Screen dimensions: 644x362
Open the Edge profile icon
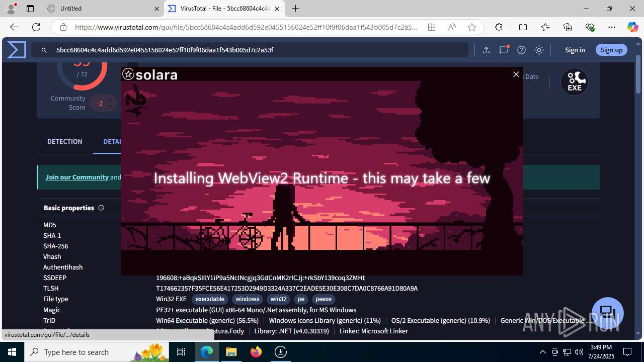pos(11,9)
